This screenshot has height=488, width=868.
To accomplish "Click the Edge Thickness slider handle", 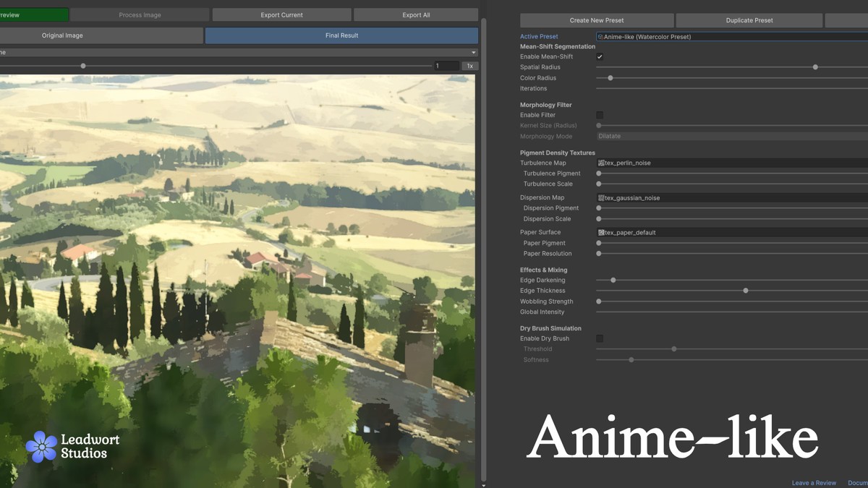I will point(746,291).
